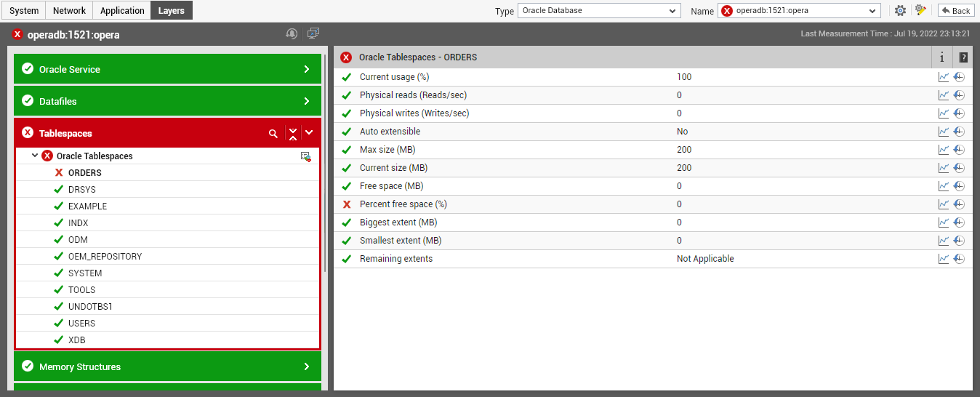Collapse the Oracle Tablespaces tree node
Screen dimensions: 980x397
click(x=34, y=156)
